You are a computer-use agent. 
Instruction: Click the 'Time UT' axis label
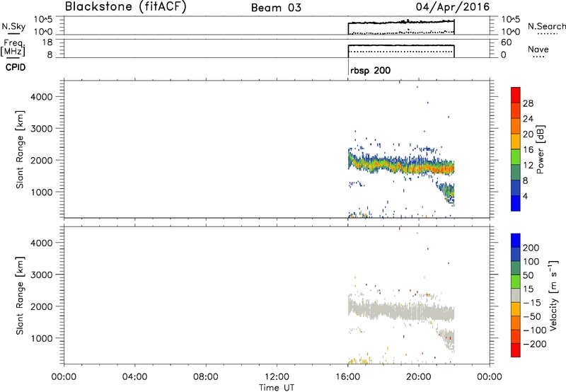[x=277, y=388]
